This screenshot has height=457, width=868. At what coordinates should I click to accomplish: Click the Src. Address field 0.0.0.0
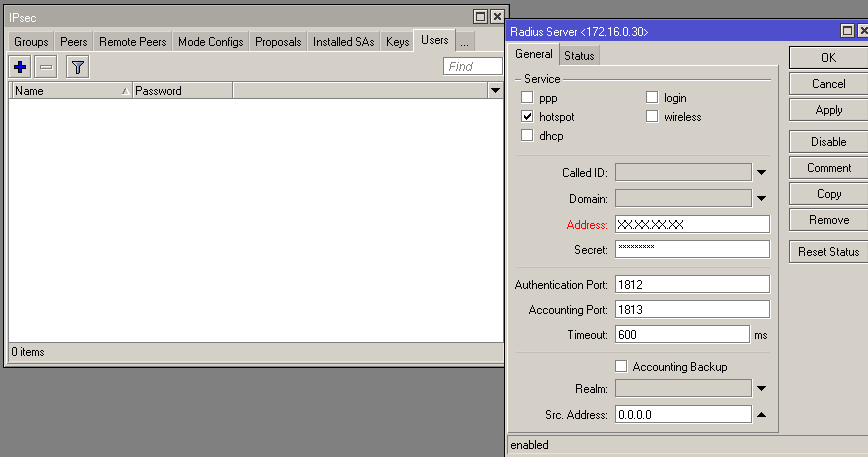(x=683, y=414)
